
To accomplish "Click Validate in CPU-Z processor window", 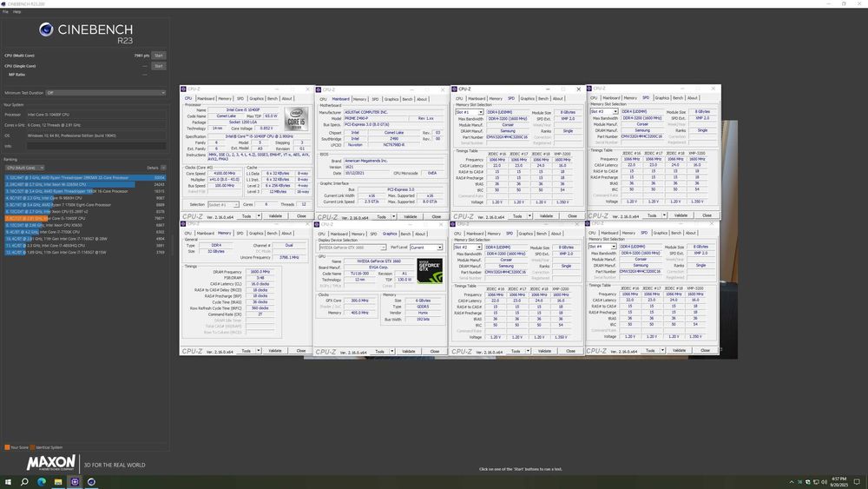I will (275, 216).
